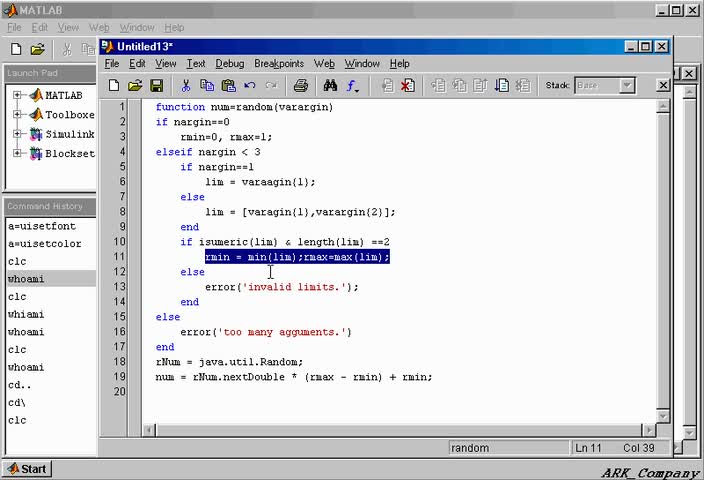Open File menu in MATLAB main window
Screen dimensions: 704x480
pyautogui.click(x=14, y=27)
